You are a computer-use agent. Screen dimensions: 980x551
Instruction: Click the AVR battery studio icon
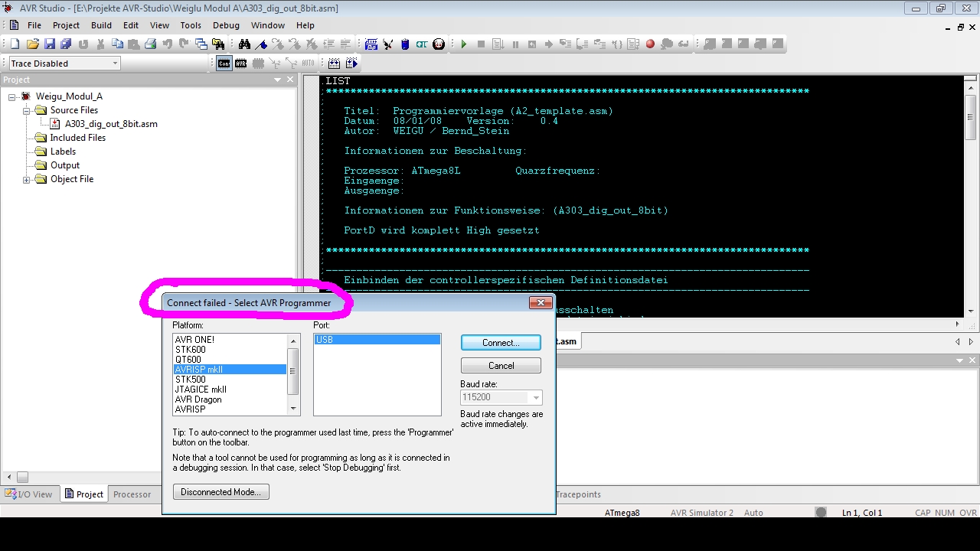[405, 44]
